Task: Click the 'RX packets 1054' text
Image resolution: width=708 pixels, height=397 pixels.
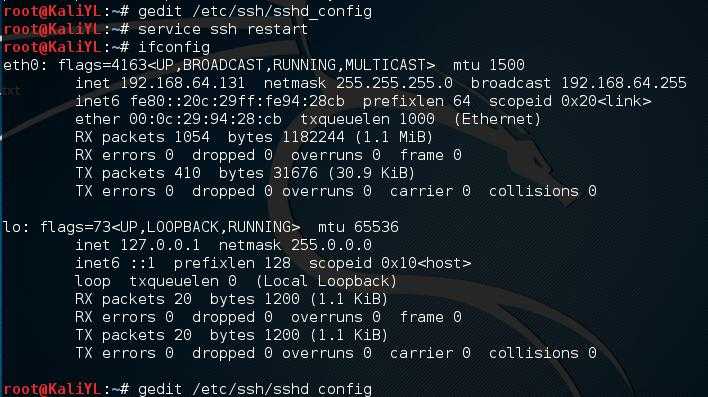Action: [142, 137]
